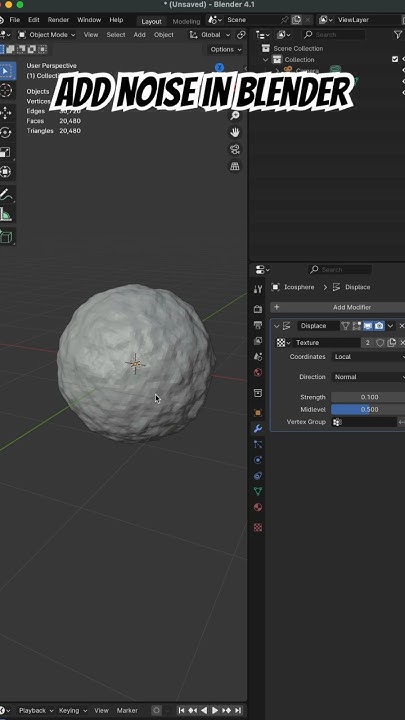Viewport: 405px width, 720px height.
Task: Open the Render properties tab
Action: pos(258,309)
